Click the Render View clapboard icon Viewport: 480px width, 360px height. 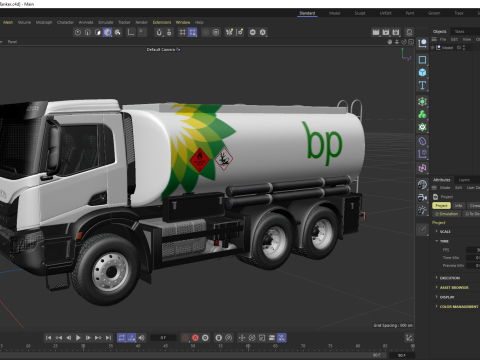(x=376, y=32)
